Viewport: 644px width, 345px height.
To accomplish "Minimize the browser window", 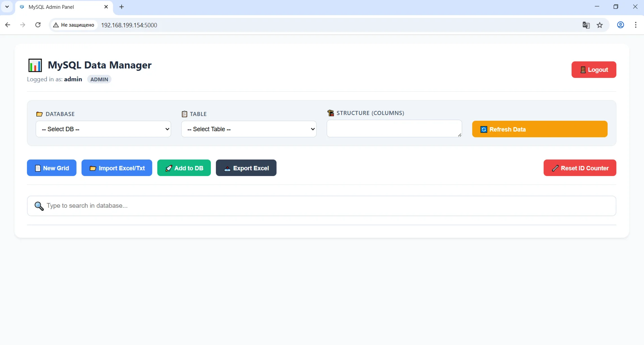I will click(x=597, y=7).
